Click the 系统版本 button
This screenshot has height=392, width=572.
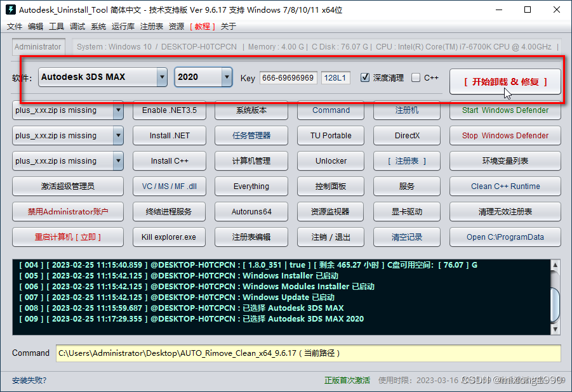pos(251,110)
